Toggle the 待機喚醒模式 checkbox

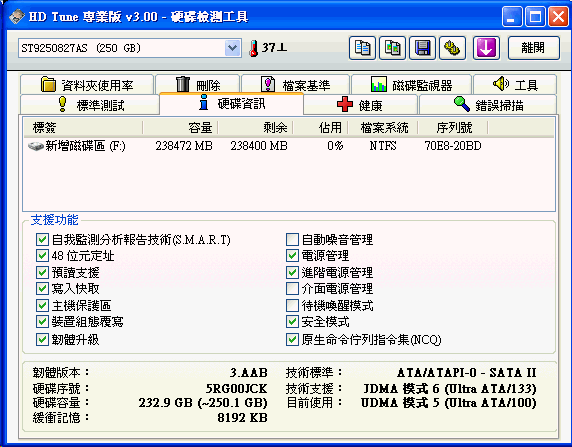click(292, 305)
